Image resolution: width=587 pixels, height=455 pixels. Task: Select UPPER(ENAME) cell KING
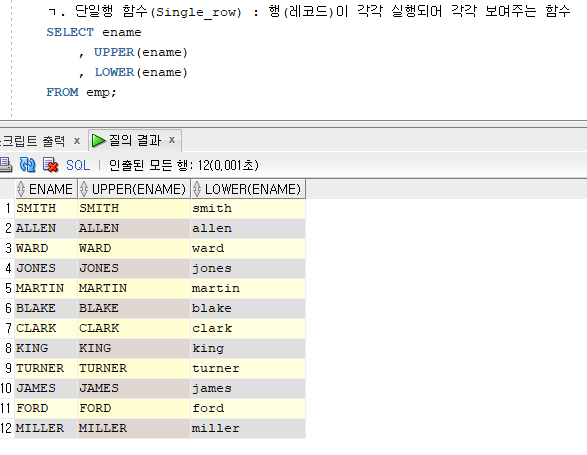coord(134,348)
